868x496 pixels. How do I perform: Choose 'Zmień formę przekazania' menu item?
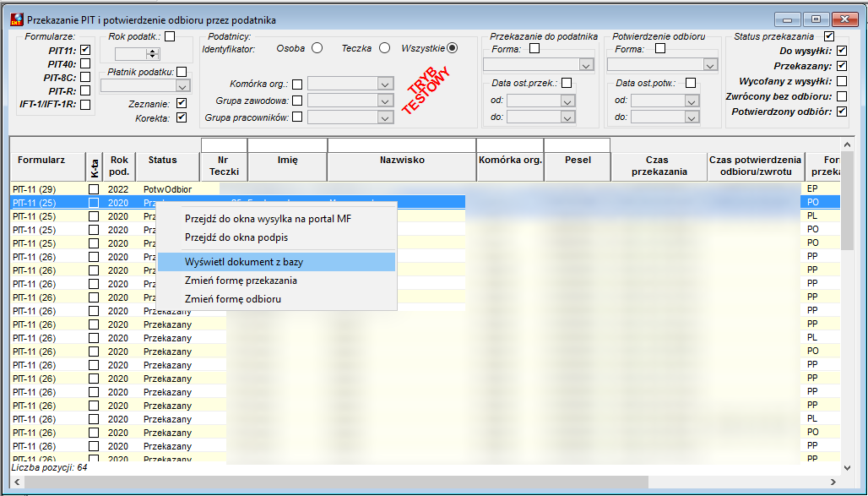tap(277, 281)
